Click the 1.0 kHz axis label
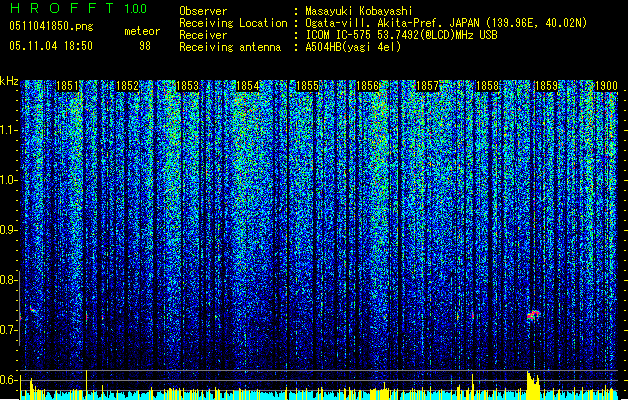 coord(9,180)
